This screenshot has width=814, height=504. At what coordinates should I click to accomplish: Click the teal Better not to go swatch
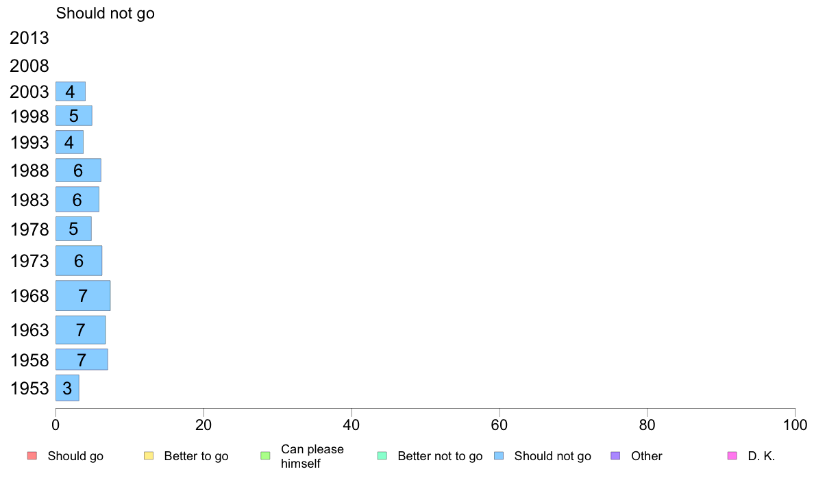tap(382, 456)
